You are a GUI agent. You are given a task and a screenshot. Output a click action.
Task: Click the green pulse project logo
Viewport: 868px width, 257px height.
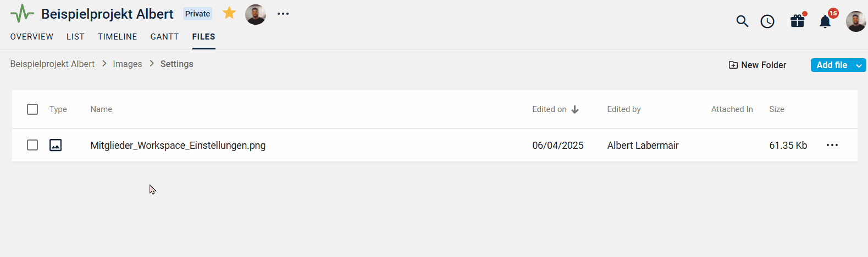pyautogui.click(x=22, y=14)
